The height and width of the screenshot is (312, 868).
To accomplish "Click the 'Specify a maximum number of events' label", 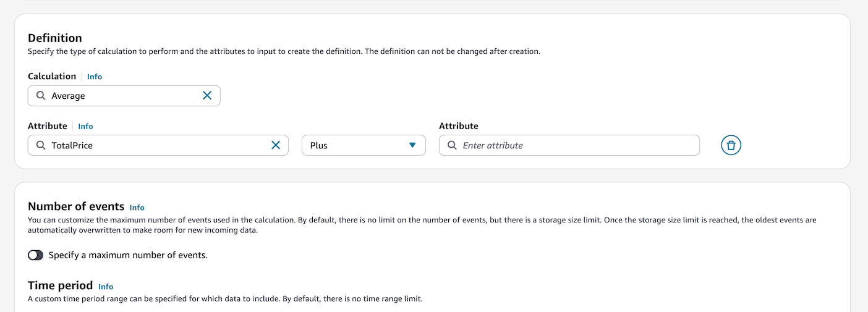I will (128, 255).
